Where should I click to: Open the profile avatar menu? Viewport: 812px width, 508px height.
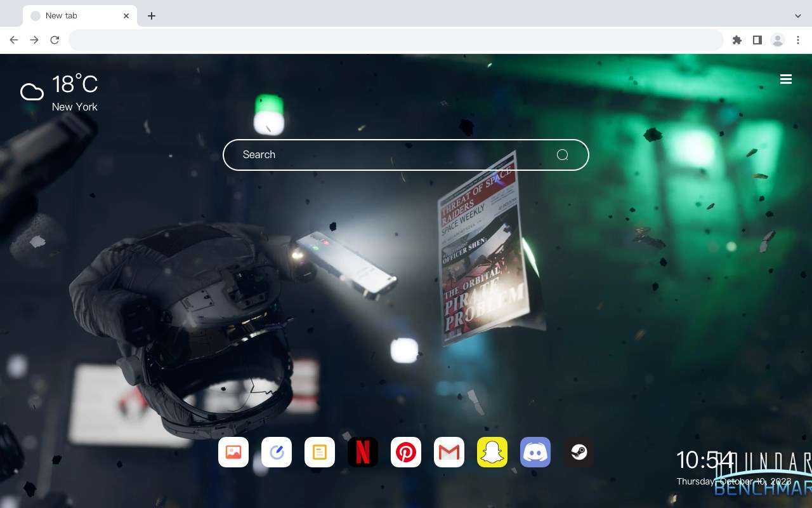tap(778, 40)
